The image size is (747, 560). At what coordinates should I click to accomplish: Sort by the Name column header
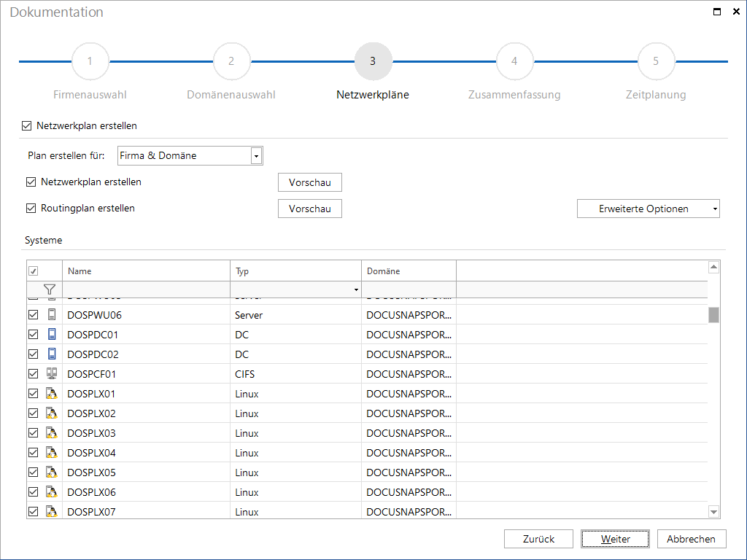point(146,271)
